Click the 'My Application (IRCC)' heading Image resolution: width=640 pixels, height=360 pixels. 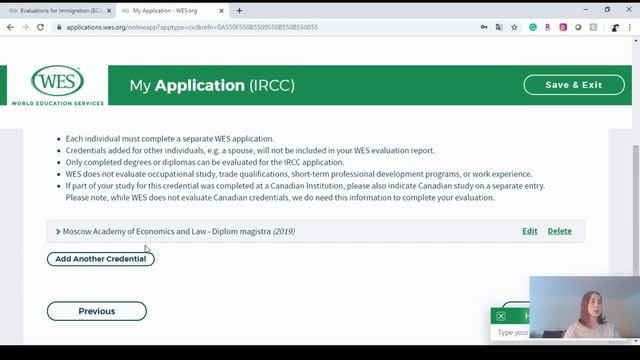[212, 85]
